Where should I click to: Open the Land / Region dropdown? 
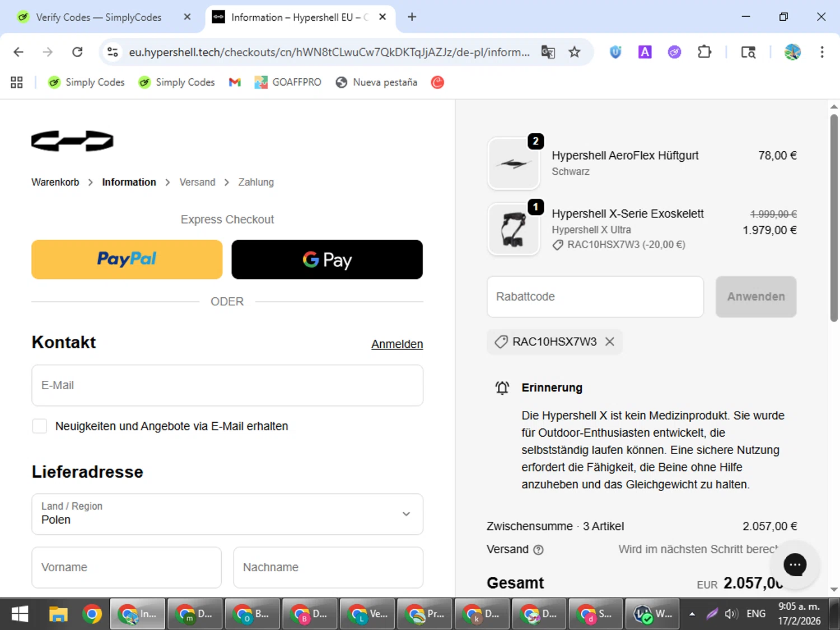[227, 514]
